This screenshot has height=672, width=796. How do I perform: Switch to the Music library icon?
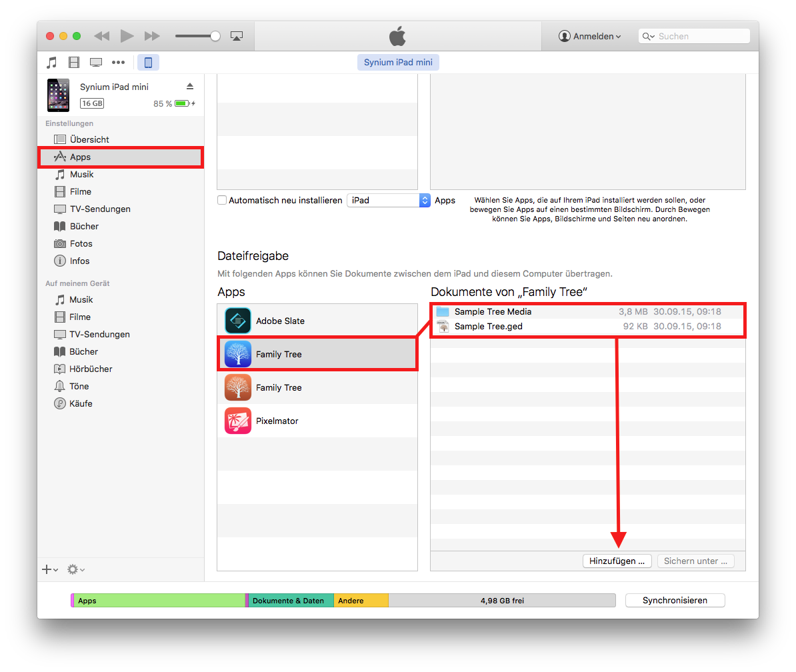[x=52, y=63]
